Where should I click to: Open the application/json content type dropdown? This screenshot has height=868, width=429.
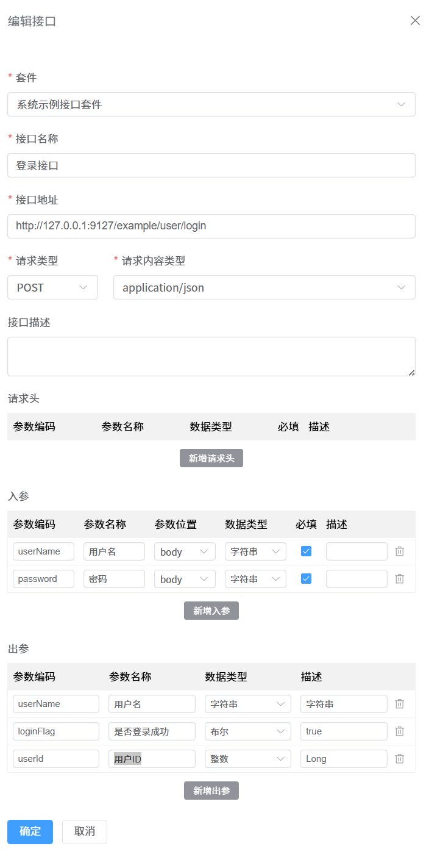pyautogui.click(x=264, y=287)
